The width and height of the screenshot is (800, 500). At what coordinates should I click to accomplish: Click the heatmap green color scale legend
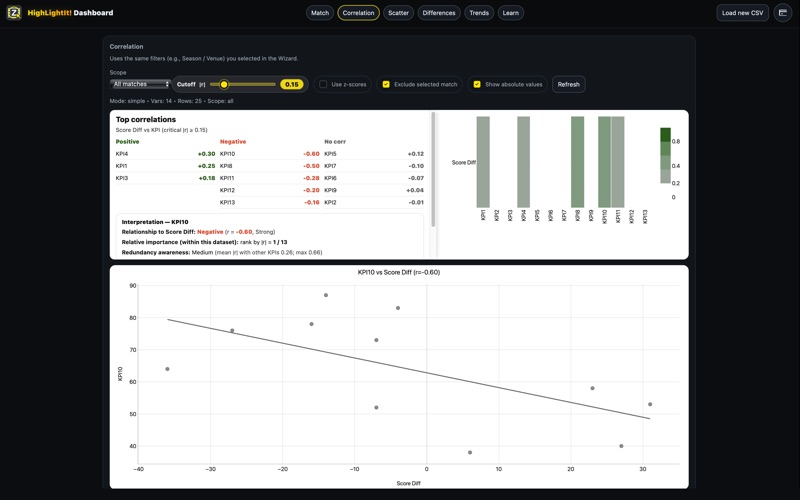(x=665, y=156)
